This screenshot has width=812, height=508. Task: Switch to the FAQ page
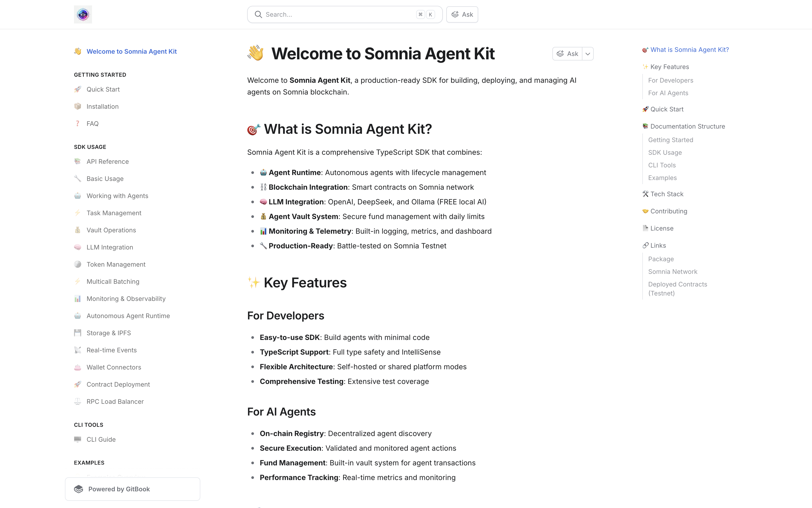92,123
